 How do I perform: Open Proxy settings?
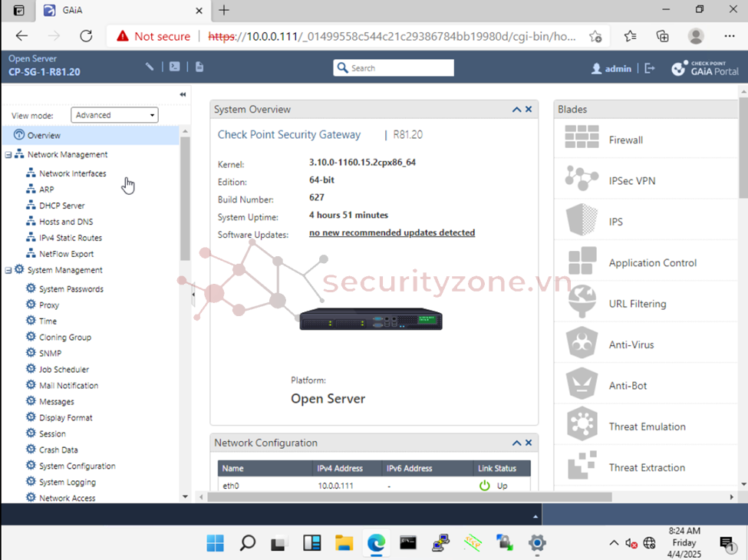pos(49,305)
